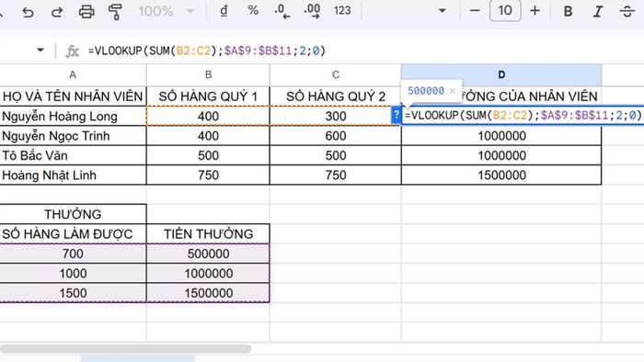Image resolution: width=644 pixels, height=362 pixels.
Task: Select column A header
Action: point(73,74)
